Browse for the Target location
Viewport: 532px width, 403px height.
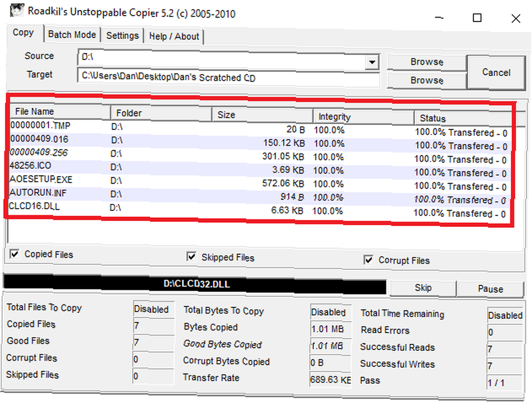pos(427,80)
